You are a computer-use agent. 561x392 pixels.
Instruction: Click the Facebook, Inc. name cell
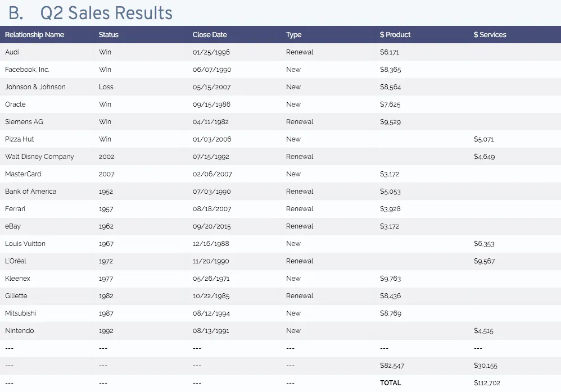coord(27,70)
